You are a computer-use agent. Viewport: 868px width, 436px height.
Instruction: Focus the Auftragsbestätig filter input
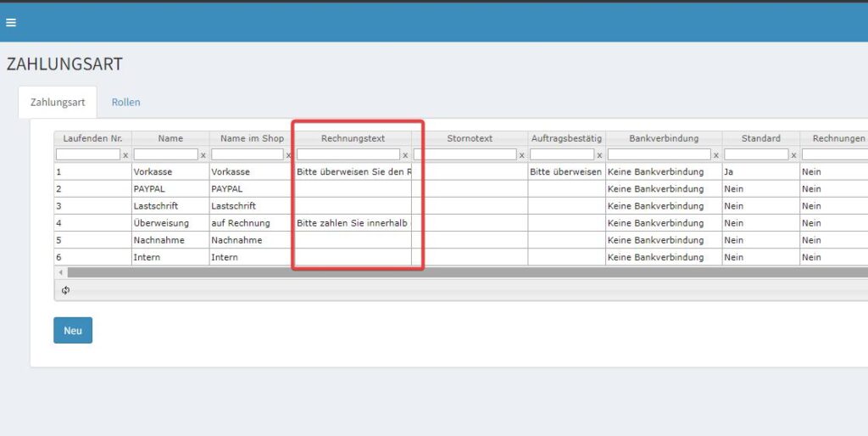561,154
